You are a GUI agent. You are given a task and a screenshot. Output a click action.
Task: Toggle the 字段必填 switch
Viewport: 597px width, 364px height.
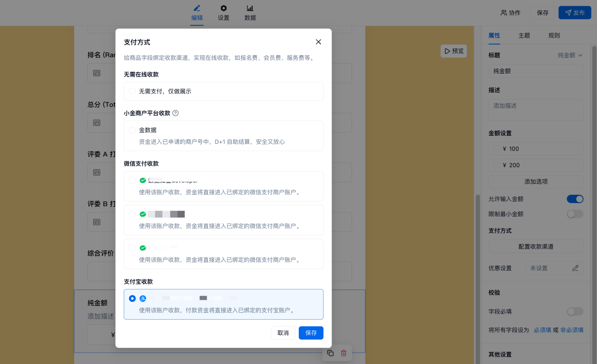click(575, 312)
